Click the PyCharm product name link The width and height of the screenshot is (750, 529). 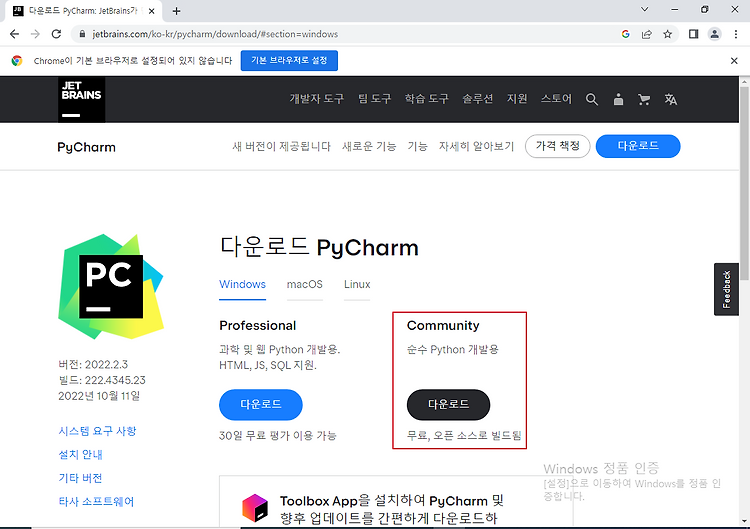[87, 147]
